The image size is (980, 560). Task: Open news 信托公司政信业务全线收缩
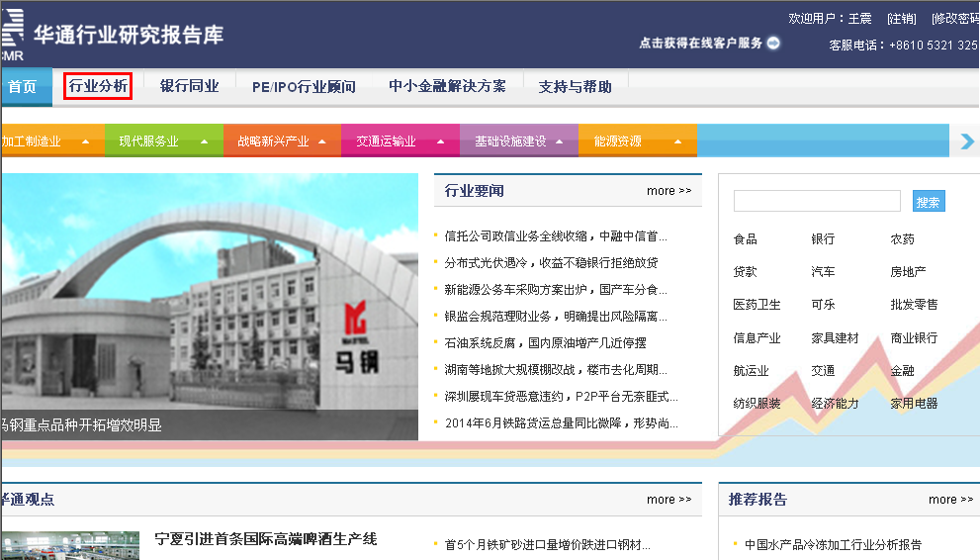pyautogui.click(x=556, y=236)
